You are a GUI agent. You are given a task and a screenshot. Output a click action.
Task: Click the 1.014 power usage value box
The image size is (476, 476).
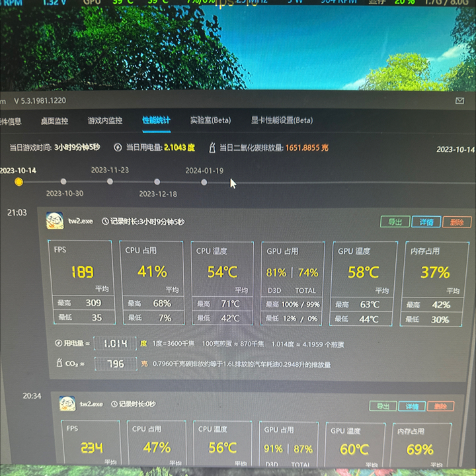(115, 344)
